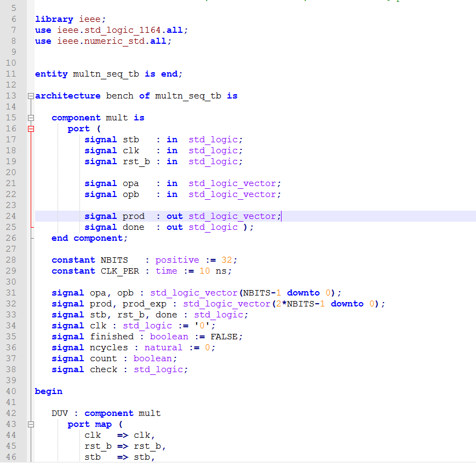The width and height of the screenshot is (476, 463).
Task: Click line number 24 in the margin
Action: 11,216
